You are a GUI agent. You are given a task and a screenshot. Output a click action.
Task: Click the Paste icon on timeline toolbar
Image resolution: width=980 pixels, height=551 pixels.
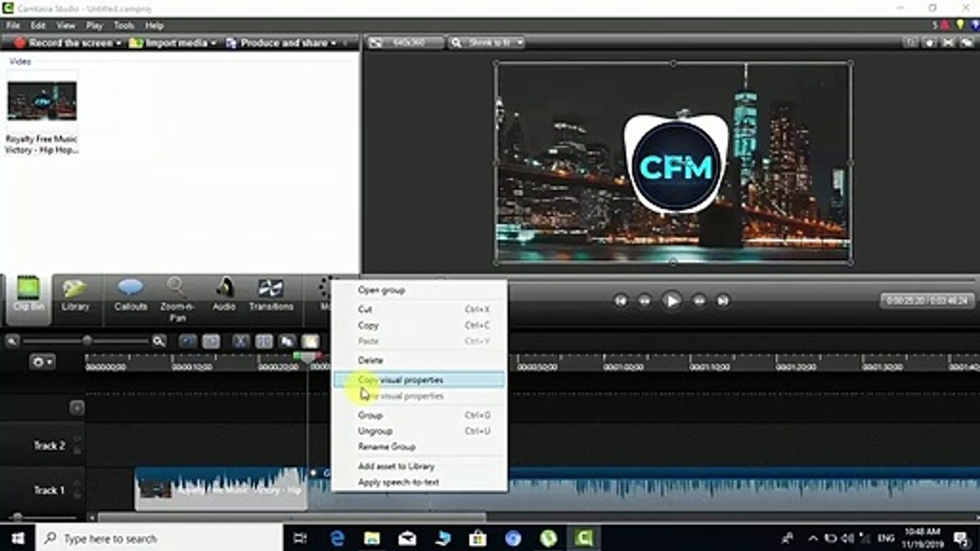(310, 341)
